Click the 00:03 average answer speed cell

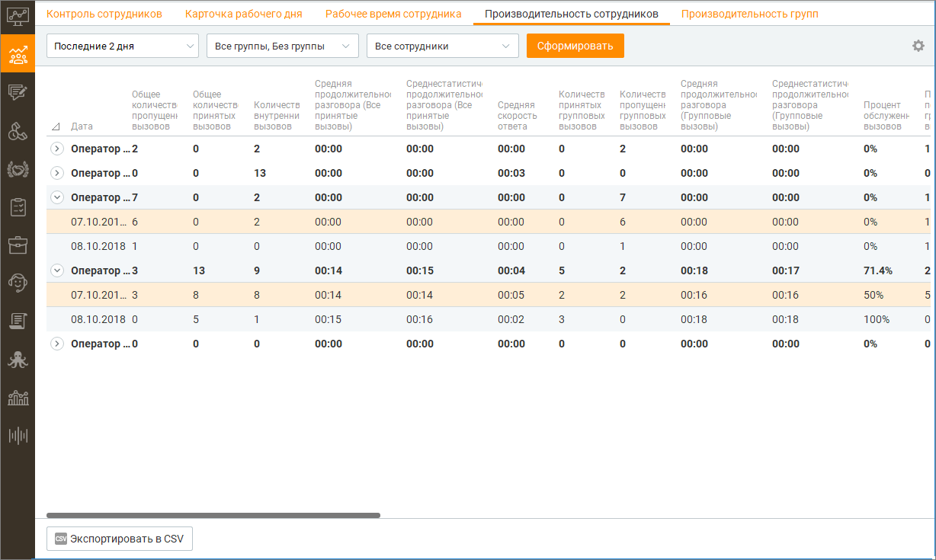coord(511,173)
